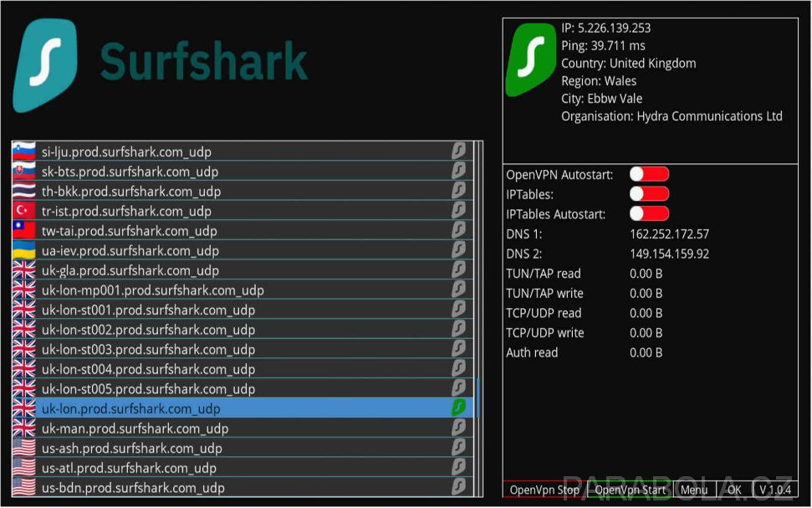Viewport: 812px width, 508px height.
Task: Click the status icon for us-bdn server
Action: [458, 486]
